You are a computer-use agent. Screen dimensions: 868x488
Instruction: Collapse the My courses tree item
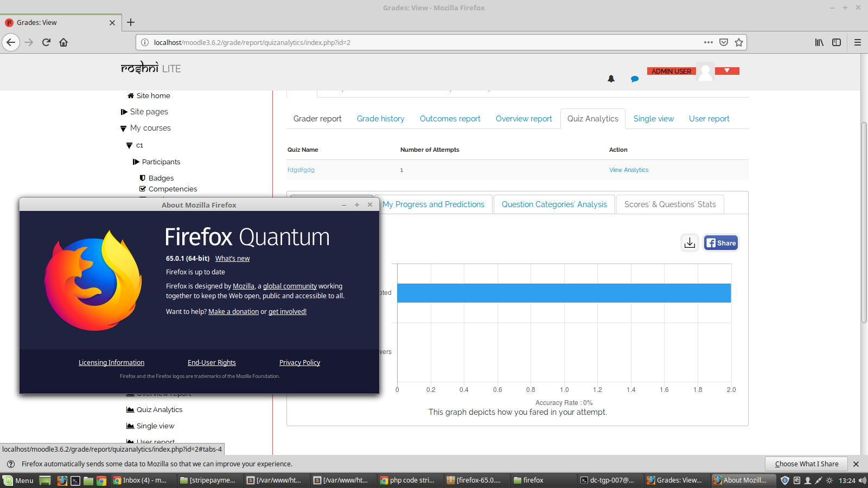(124, 128)
